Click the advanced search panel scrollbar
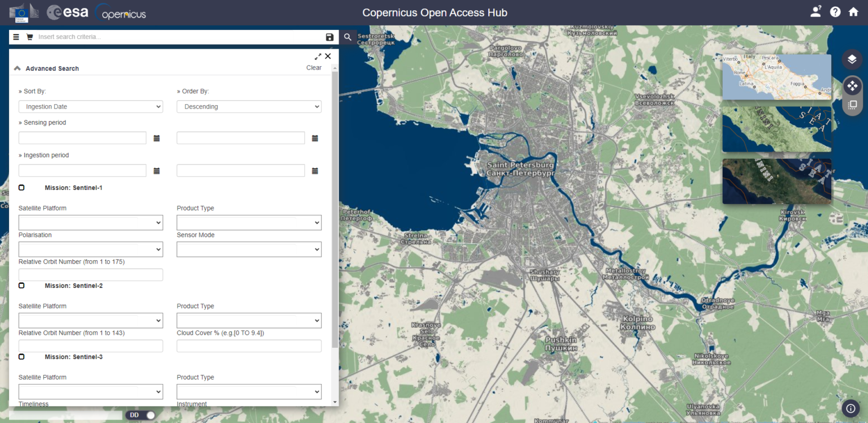 click(x=335, y=209)
